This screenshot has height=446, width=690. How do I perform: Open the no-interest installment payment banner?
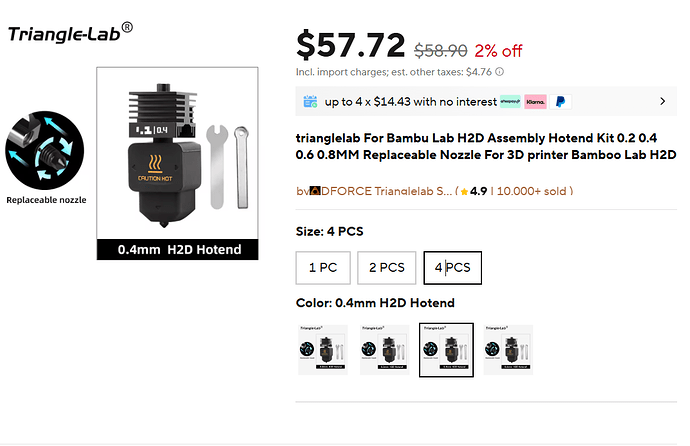click(486, 102)
